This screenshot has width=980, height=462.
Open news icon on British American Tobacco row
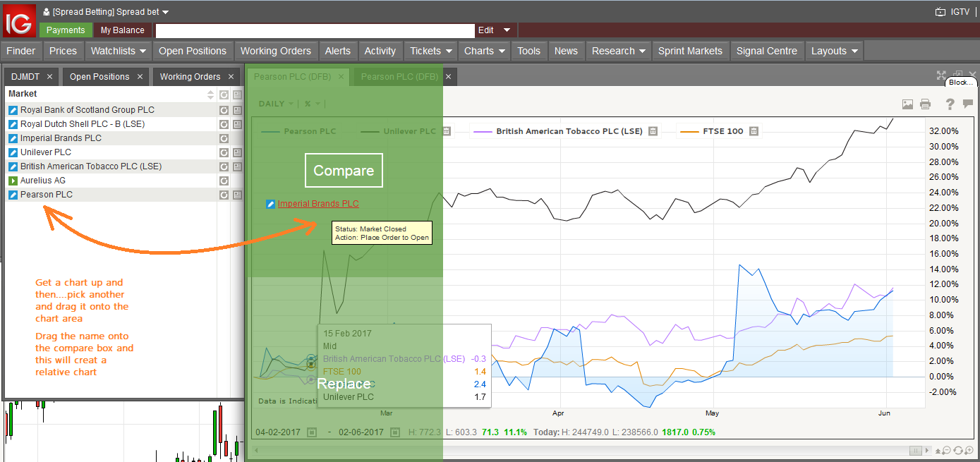coord(237,166)
